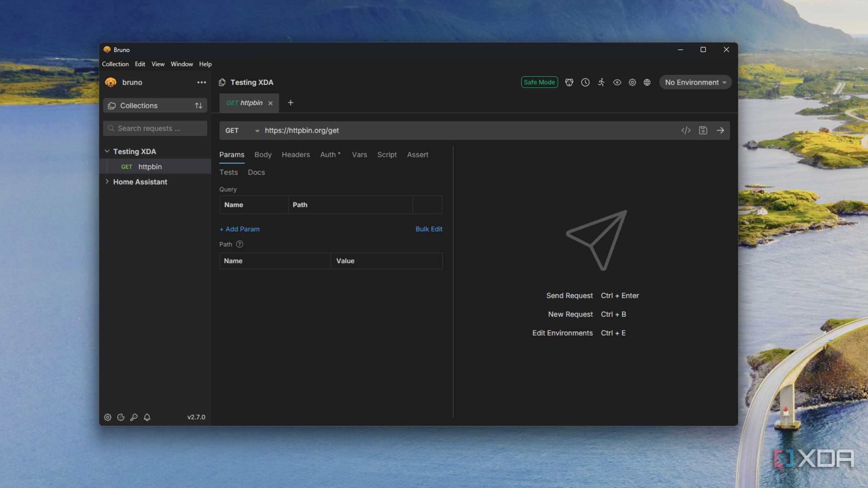868x488 pixels.
Task: Open the GET method dropdown
Action: [x=242, y=131]
